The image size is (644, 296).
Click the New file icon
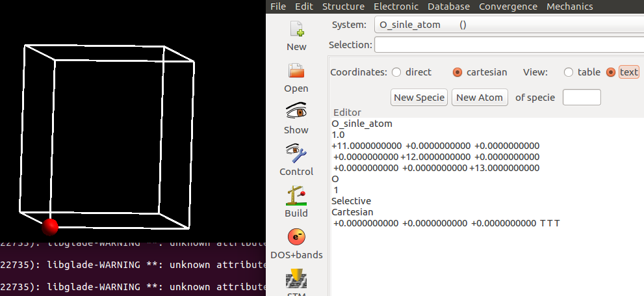pos(296,30)
